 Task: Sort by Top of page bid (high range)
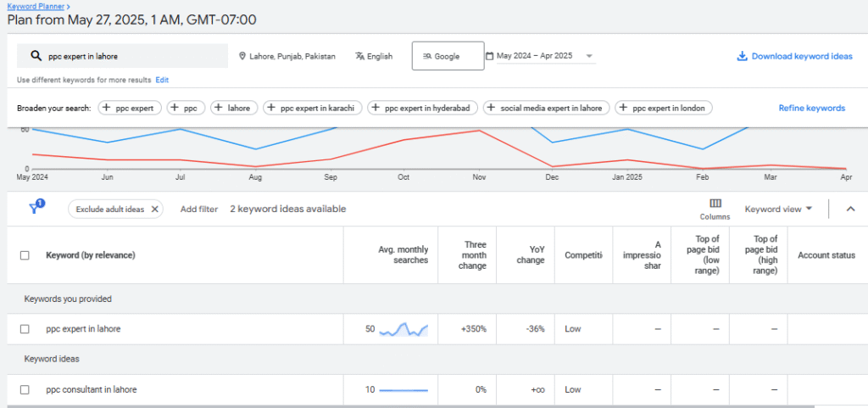761,255
